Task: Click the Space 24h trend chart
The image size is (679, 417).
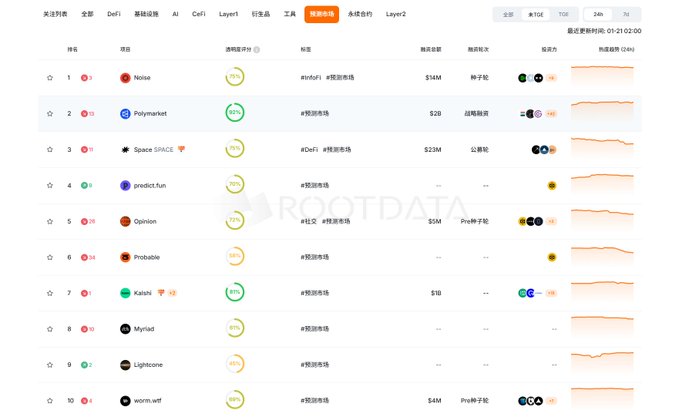Action: coord(602,147)
